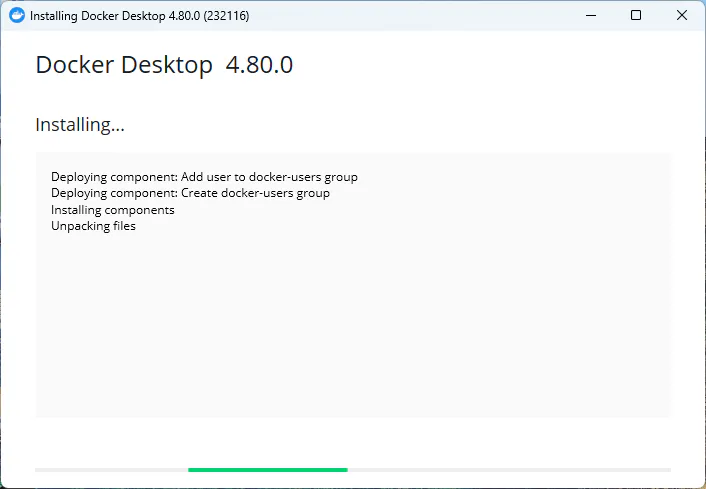Click the Docker whale icon in title bar
This screenshot has height=489, width=706.
coord(17,15)
